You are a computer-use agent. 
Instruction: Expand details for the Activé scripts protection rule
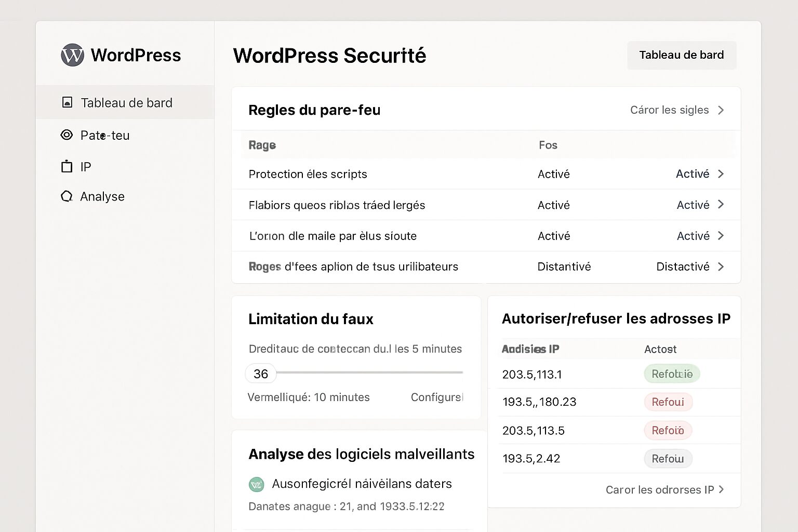coord(721,174)
